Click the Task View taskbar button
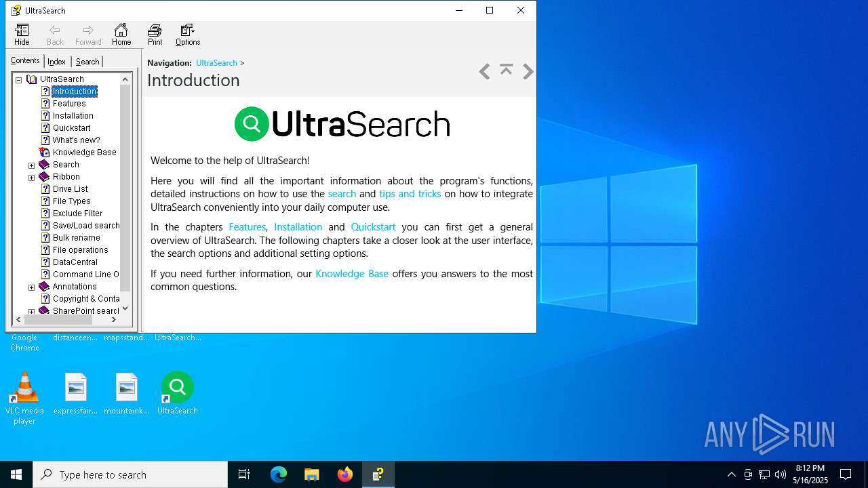868x488 pixels. pos(244,474)
